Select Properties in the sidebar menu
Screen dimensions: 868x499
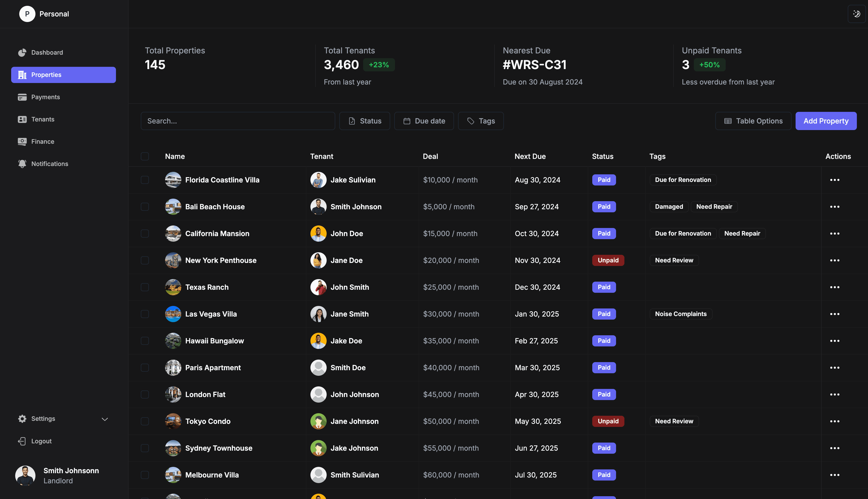click(x=64, y=75)
